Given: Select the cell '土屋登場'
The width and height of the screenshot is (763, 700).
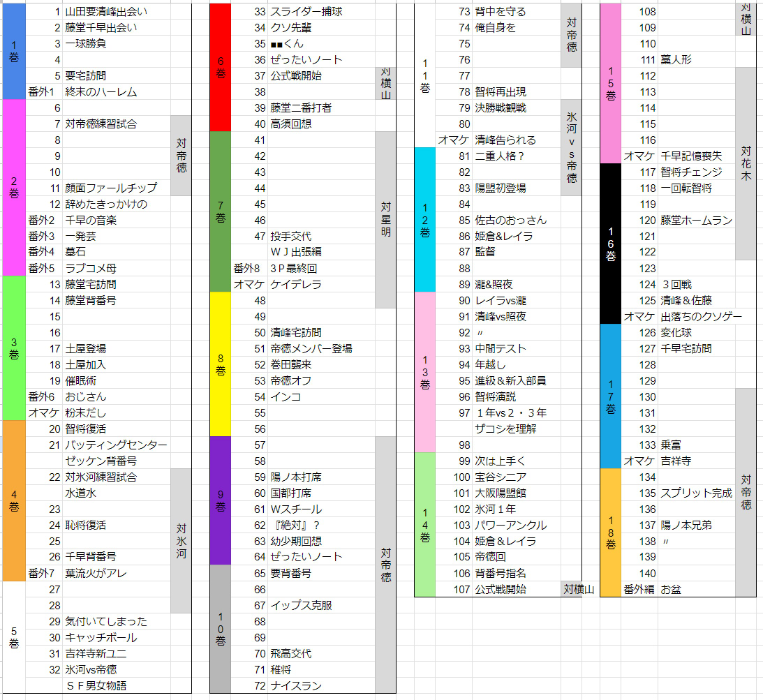Looking at the screenshot, I should pyautogui.click(x=117, y=349).
